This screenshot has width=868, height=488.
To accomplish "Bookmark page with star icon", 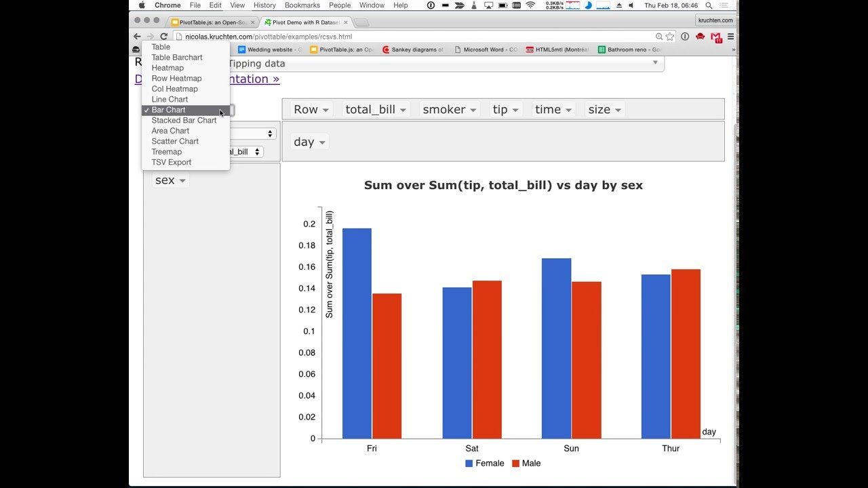I will coord(670,37).
